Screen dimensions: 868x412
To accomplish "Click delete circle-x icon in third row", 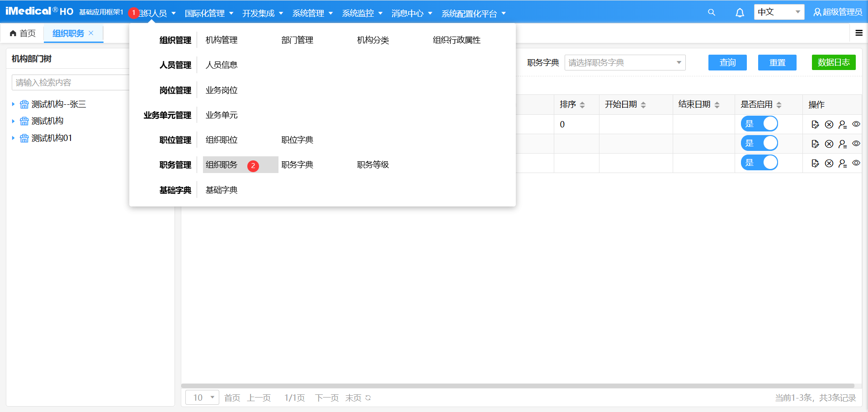I will (829, 163).
